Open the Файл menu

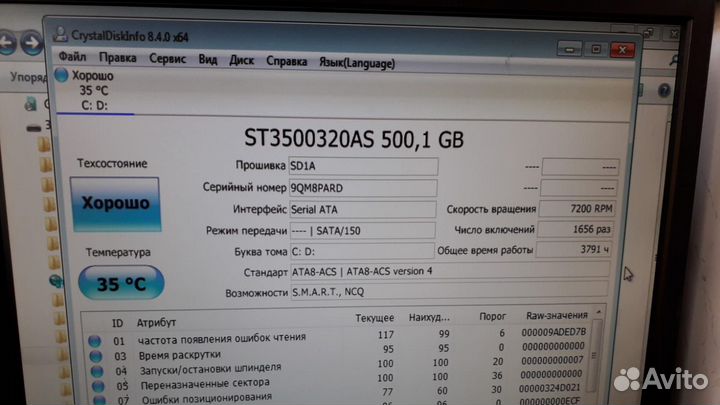click(72, 57)
